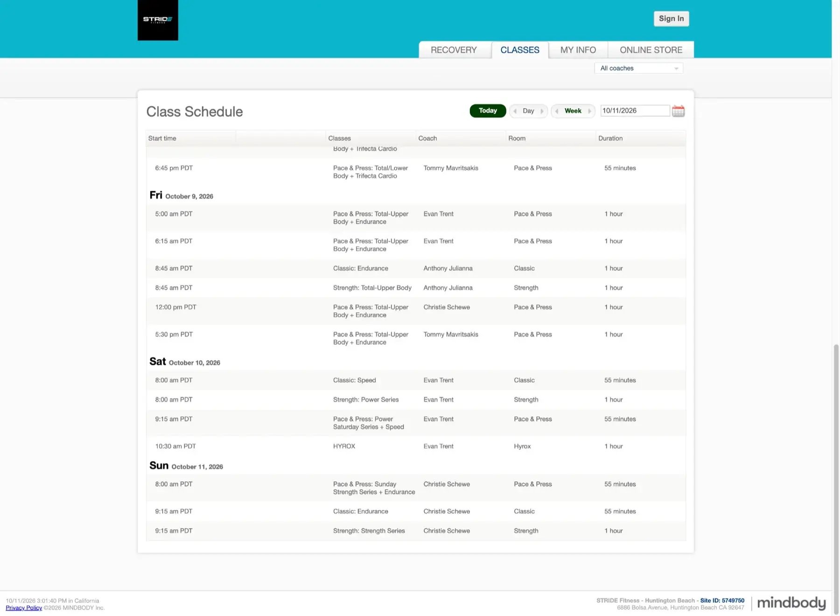840x616 pixels.
Task: Click the mindbody logo in footer
Action: [791, 602]
